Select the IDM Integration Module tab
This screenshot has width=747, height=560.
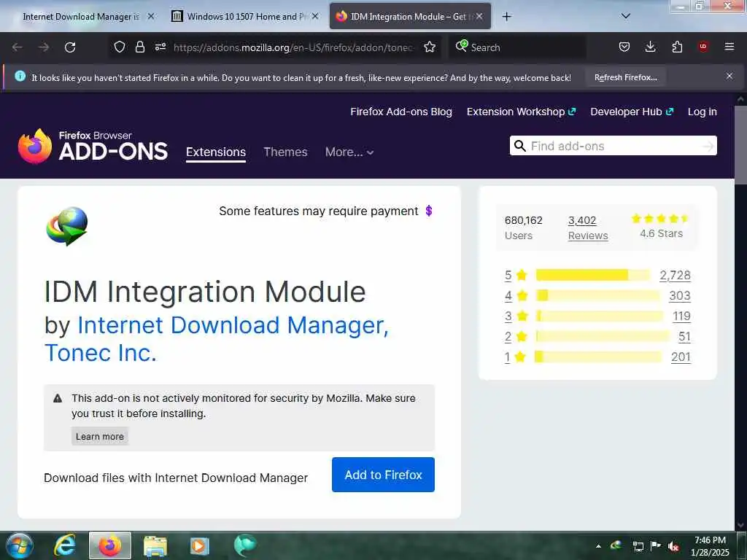click(409, 17)
